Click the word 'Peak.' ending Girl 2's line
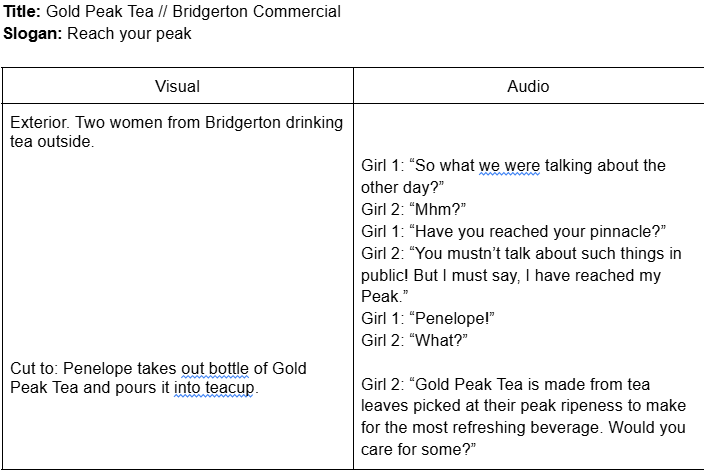 (385, 296)
